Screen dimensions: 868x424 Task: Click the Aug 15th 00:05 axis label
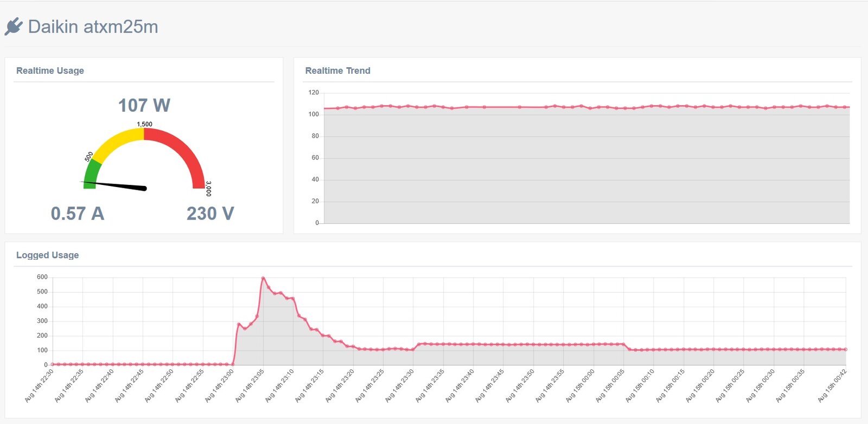(610, 386)
